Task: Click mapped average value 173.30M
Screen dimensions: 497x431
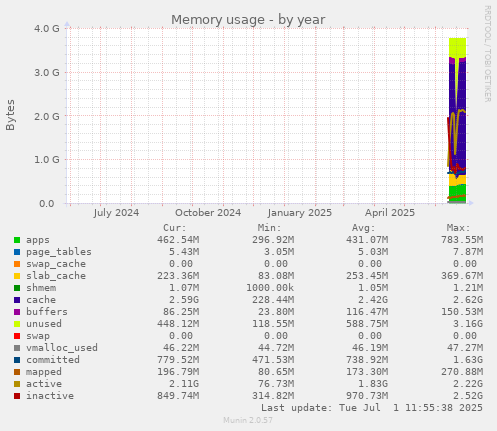Action: 367,372
